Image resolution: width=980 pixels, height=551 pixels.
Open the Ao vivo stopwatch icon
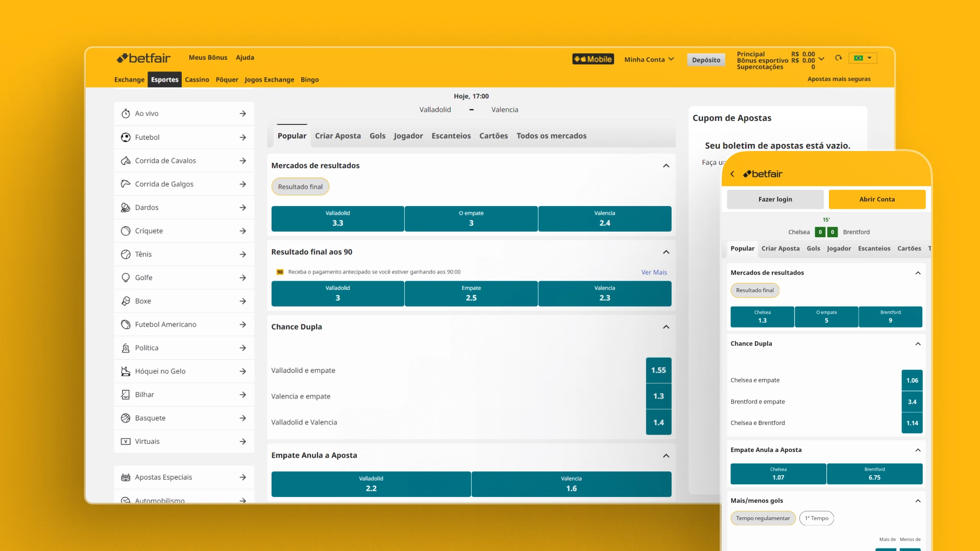pyautogui.click(x=126, y=114)
